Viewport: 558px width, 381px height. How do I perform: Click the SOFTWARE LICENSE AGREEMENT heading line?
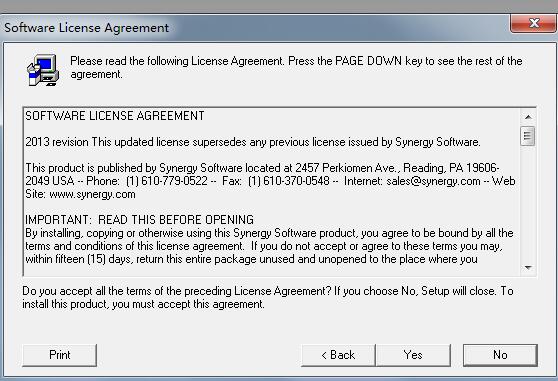pyautogui.click(x=115, y=116)
